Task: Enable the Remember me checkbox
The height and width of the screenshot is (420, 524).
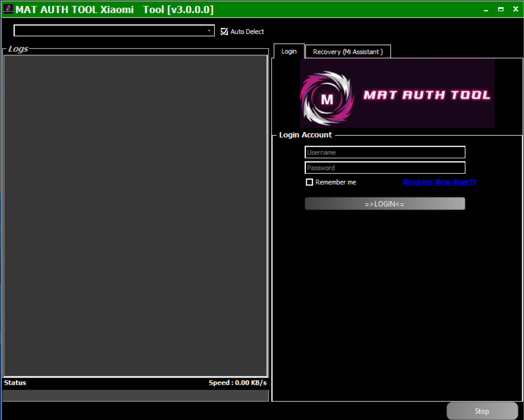Action: pyautogui.click(x=310, y=182)
